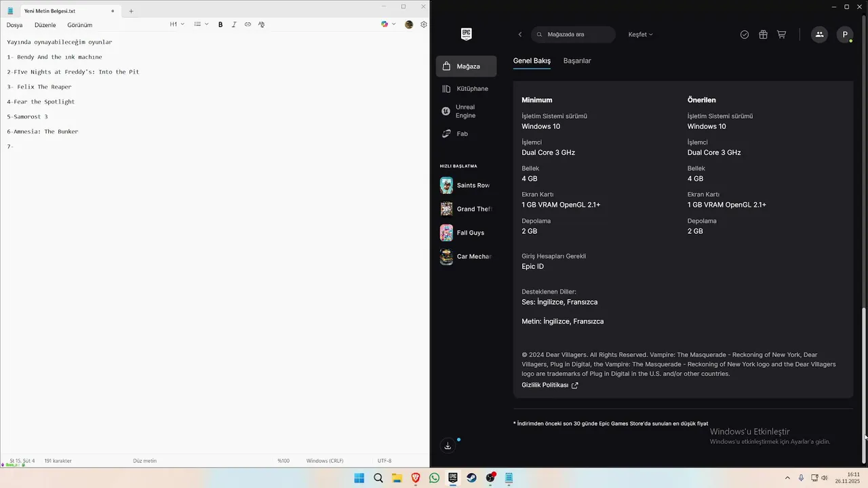Launch Car Mechanic from quick launch
868x488 pixels.
coord(465,256)
